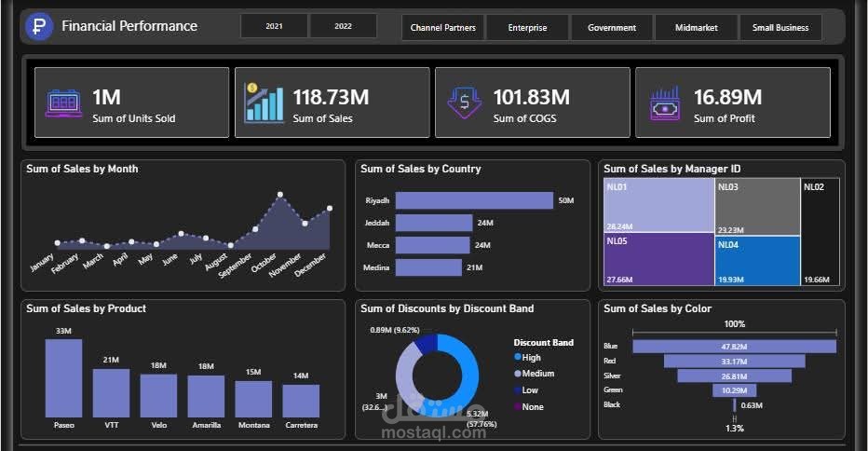Image resolution: width=868 pixels, height=451 pixels.
Task: Click the 33M label above Paseo bar
Action: [x=63, y=331]
